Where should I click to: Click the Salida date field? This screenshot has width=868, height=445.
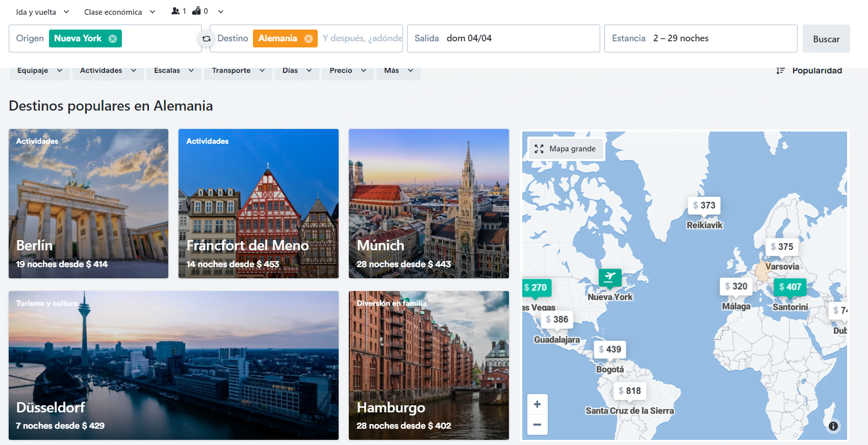click(x=503, y=39)
